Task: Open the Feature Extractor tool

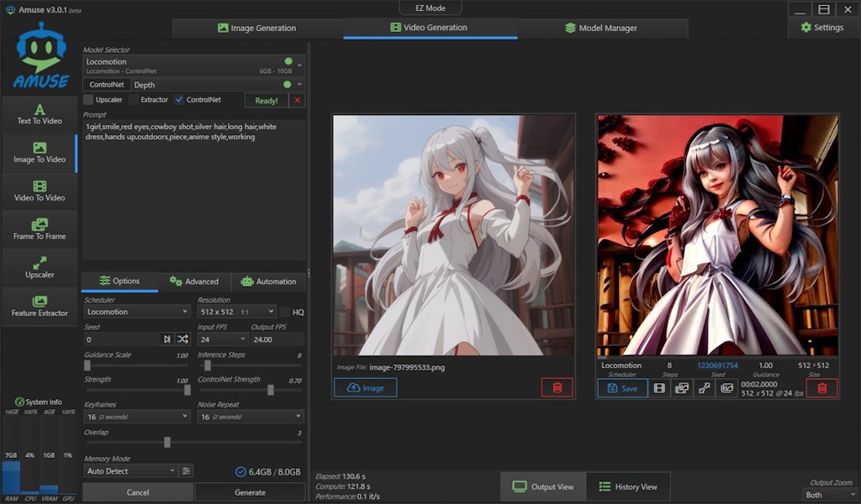Action: 40,306
